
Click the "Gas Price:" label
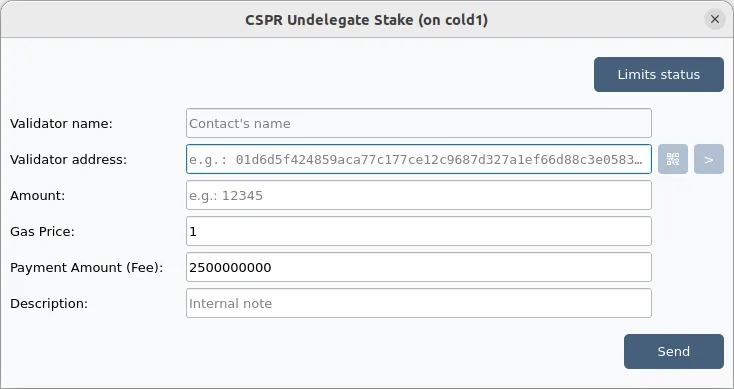coord(42,232)
